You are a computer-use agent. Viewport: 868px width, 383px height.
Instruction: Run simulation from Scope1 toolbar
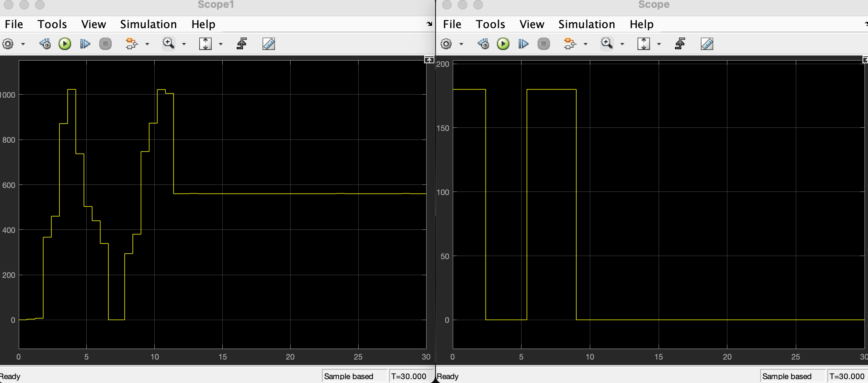coord(65,44)
